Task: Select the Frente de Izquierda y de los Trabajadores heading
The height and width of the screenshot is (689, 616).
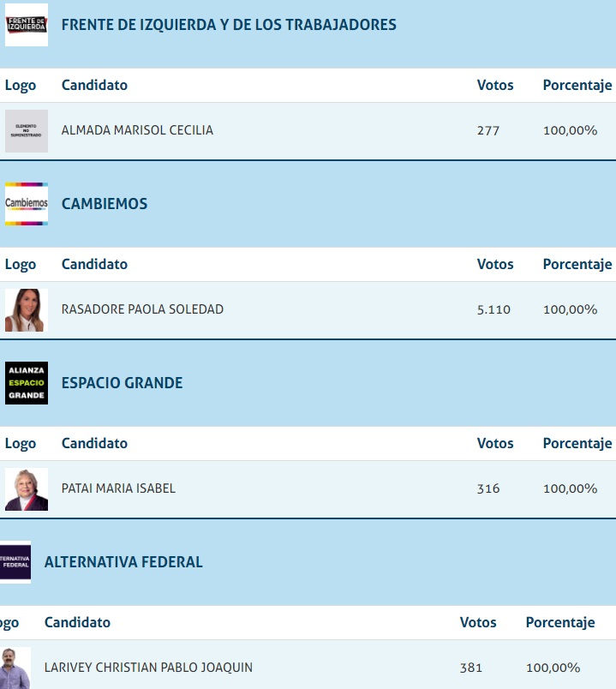Action: coord(229,25)
